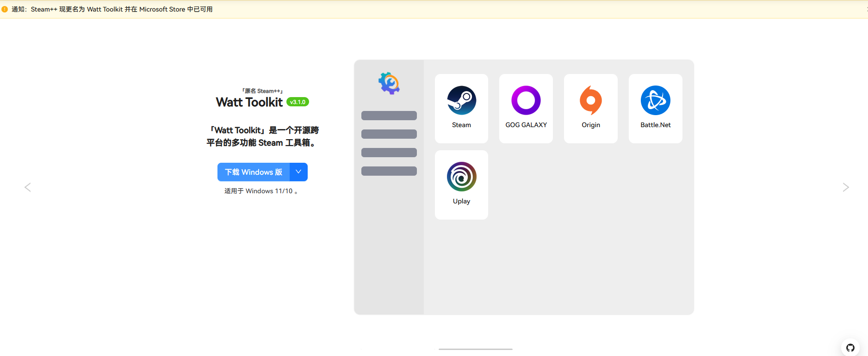
Task: Select the GOG GALAXY purple ring icon
Action: click(526, 100)
